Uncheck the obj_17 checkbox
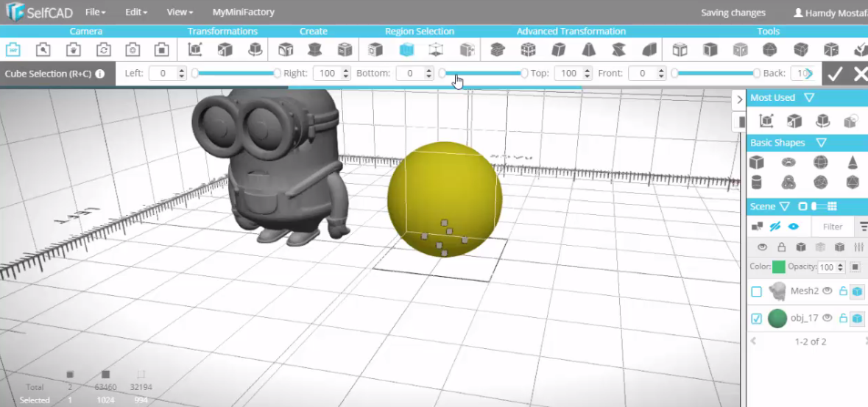The image size is (868, 407). pos(757,319)
